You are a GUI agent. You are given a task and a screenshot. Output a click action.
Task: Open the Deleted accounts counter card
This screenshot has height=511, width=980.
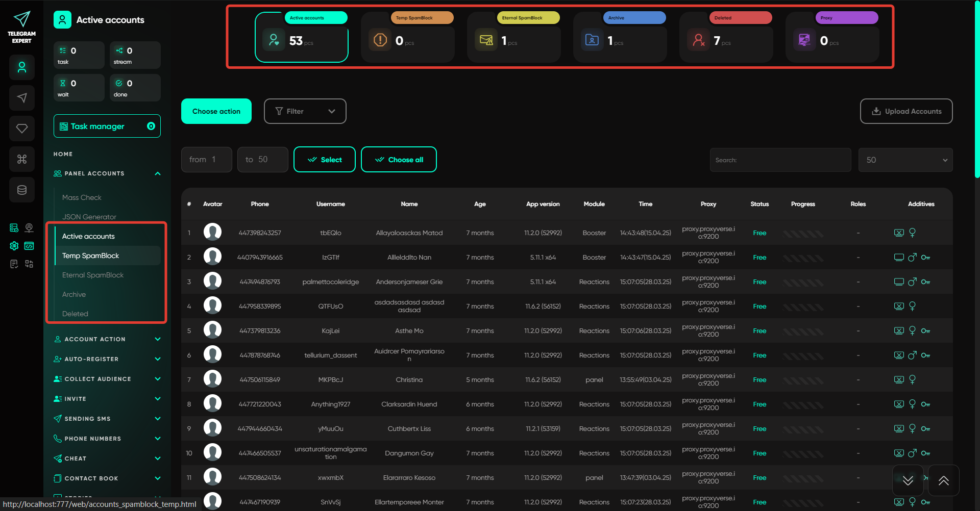click(x=725, y=38)
